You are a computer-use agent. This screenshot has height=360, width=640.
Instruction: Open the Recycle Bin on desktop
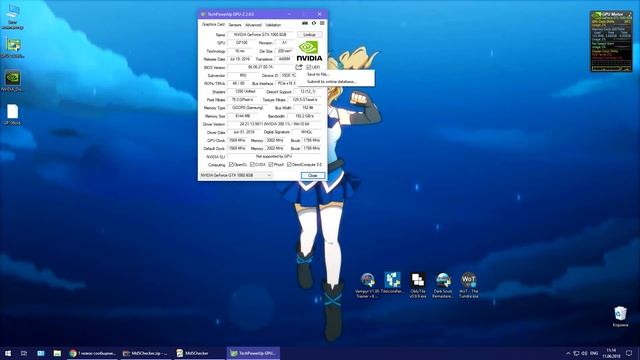(620, 317)
